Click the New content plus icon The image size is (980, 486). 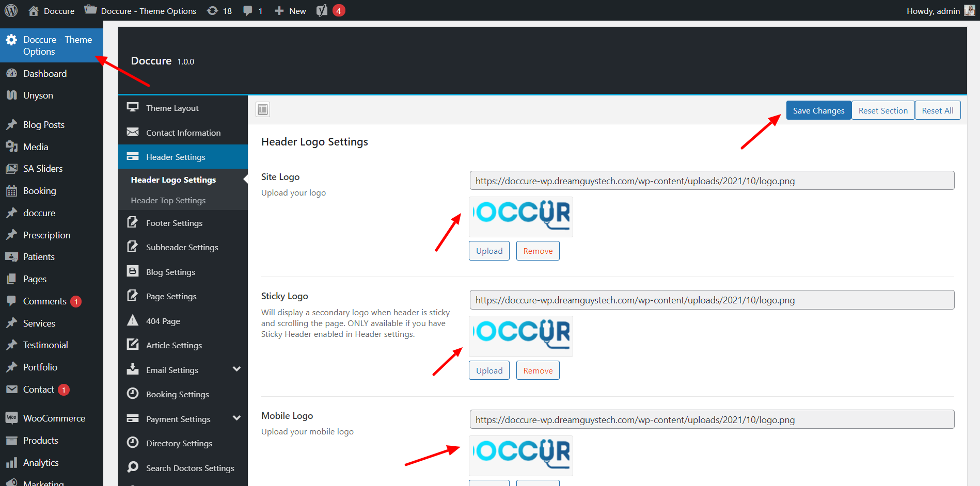click(279, 10)
